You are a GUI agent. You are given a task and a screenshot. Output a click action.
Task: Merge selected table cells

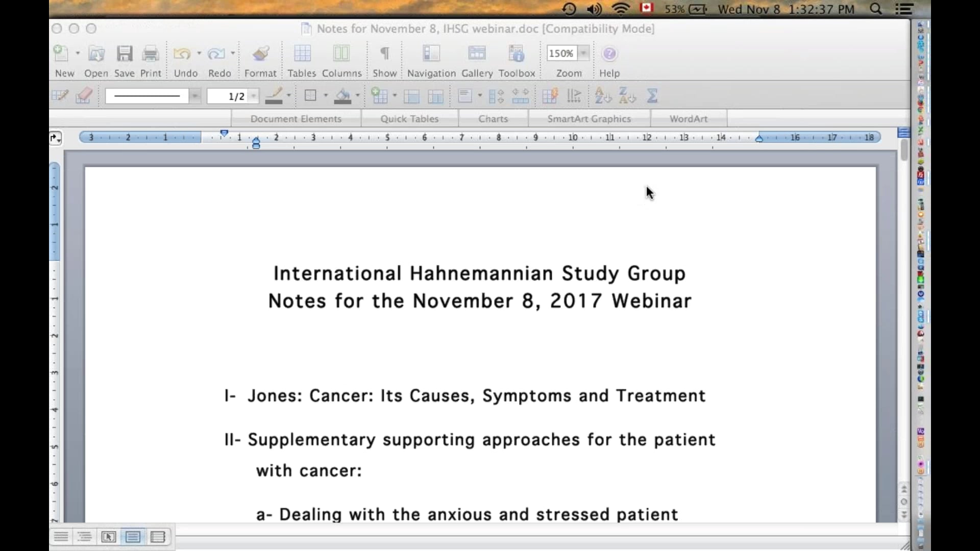(x=411, y=95)
